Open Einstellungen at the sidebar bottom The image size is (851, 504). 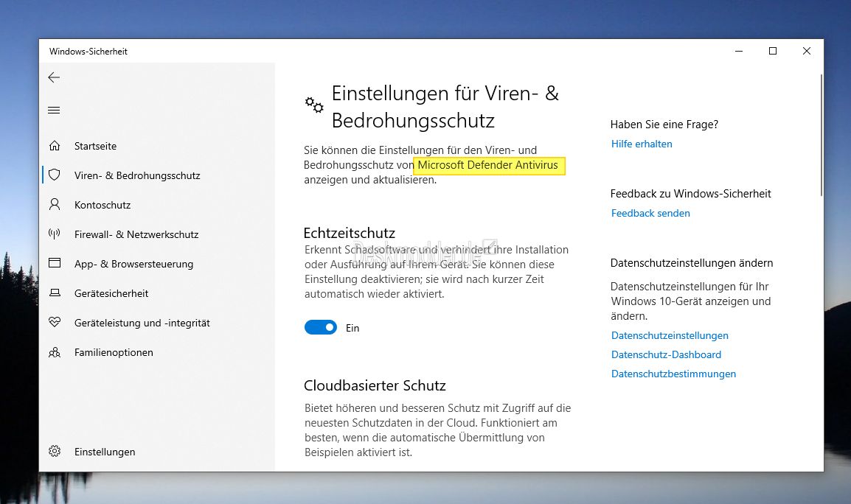(x=105, y=452)
